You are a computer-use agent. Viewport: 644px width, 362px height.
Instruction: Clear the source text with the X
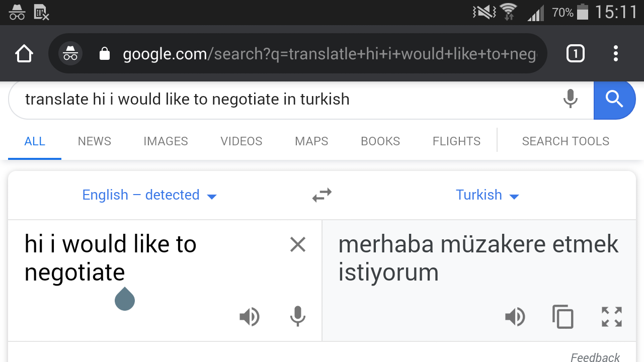298,245
